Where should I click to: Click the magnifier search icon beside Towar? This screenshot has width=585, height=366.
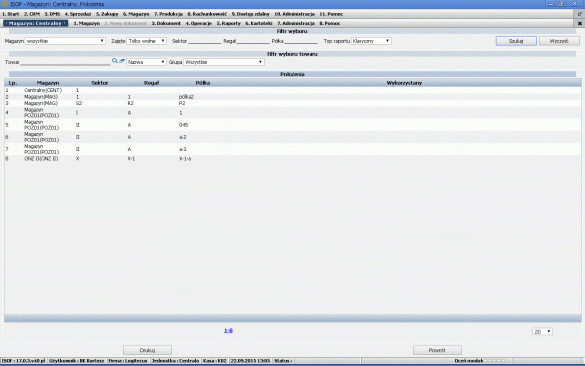115,61
